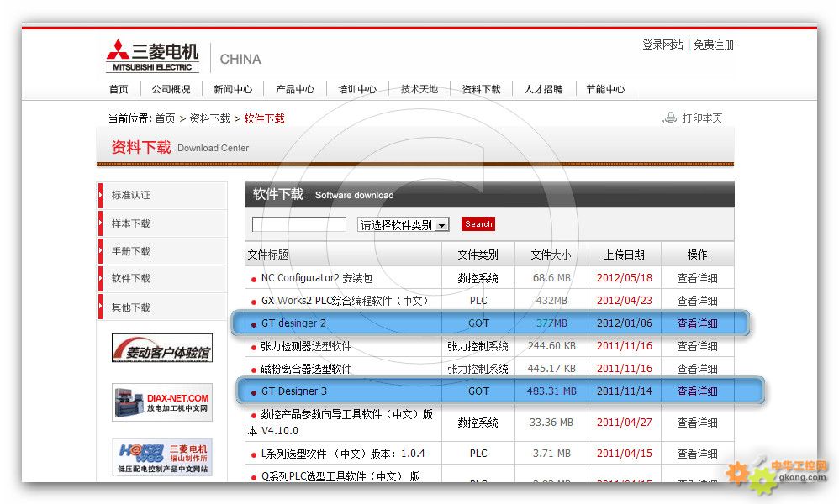Click the Mitsubishi Electric logo
Image resolution: width=839 pixels, height=504 pixels.
point(152,55)
